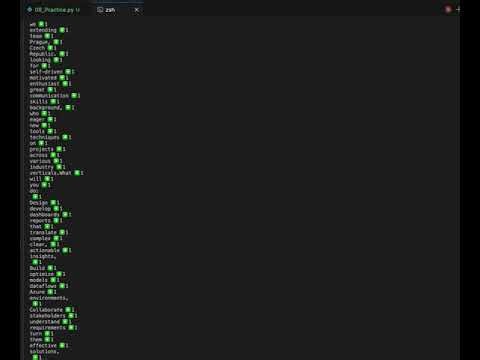
Task: Click the "Collaborate" output line
Action: pos(52,310)
